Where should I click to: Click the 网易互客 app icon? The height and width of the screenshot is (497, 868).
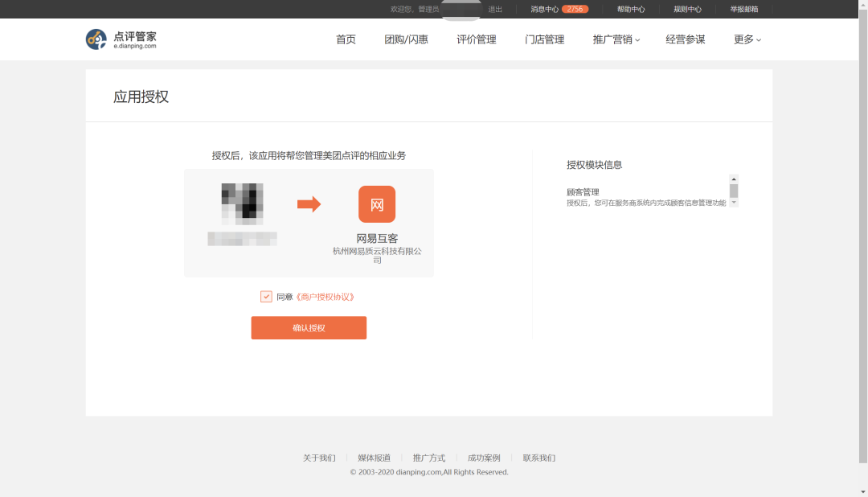click(x=376, y=204)
